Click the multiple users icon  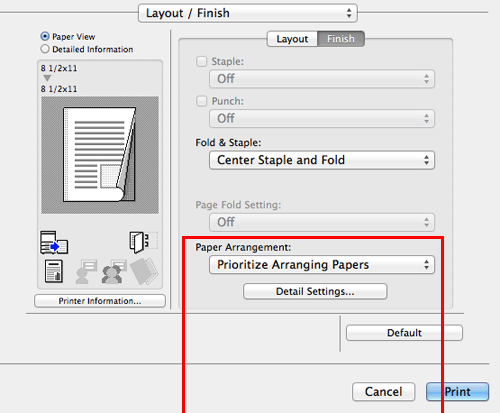click(114, 272)
